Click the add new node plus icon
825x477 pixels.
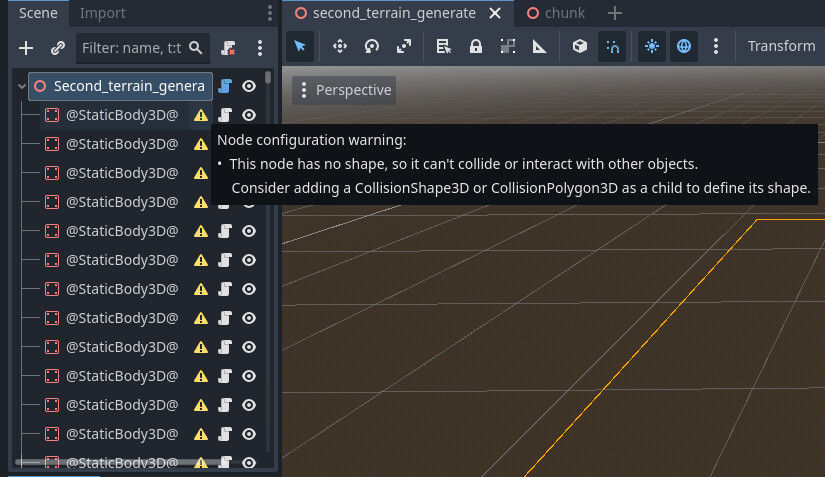point(27,48)
